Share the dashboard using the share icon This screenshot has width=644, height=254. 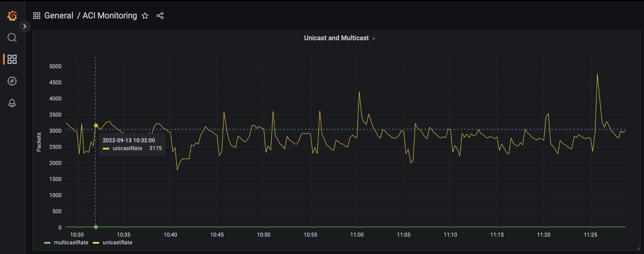[x=160, y=16]
